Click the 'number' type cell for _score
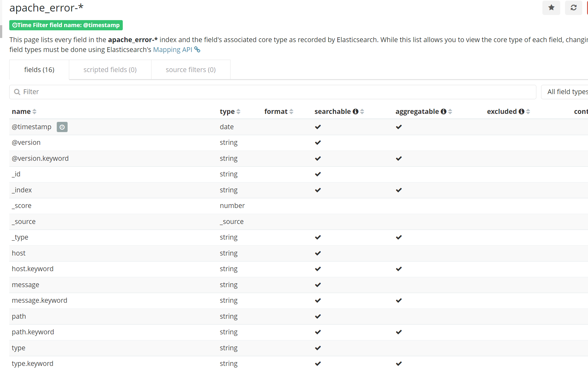The height and width of the screenshot is (379, 588). (x=232, y=206)
